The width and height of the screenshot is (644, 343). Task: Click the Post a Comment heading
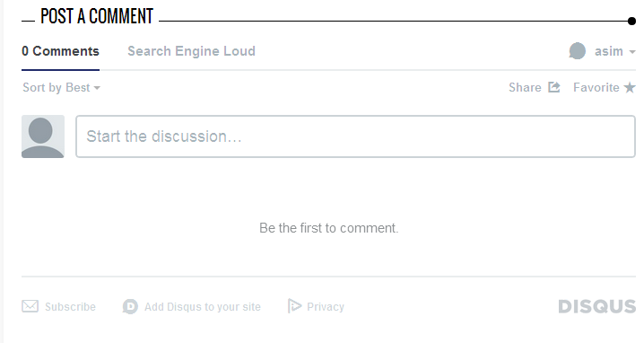click(x=97, y=16)
